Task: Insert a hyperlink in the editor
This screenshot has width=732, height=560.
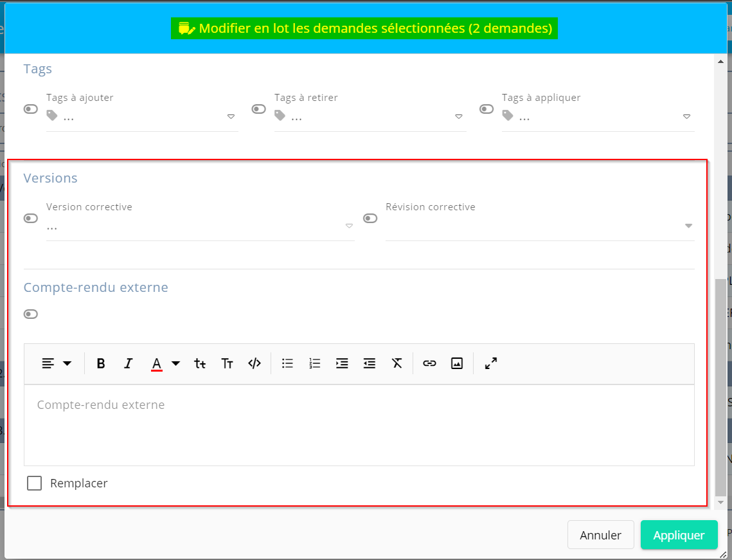Action: [x=429, y=363]
